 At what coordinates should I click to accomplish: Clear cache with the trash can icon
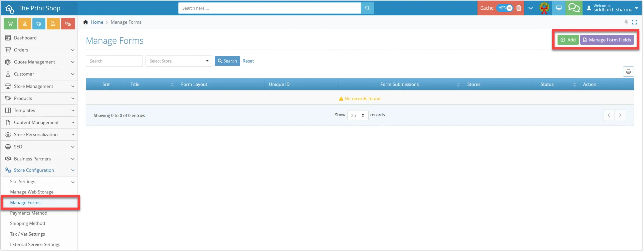point(519,8)
